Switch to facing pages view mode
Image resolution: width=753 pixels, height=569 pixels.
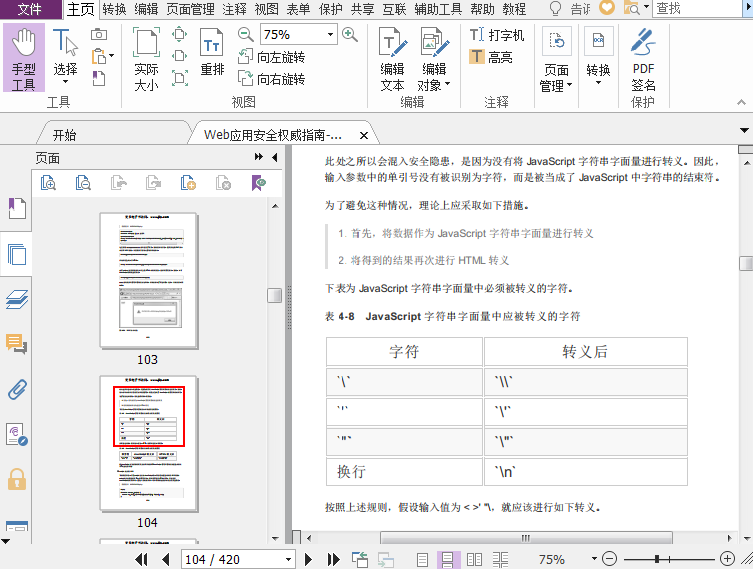click(474, 559)
